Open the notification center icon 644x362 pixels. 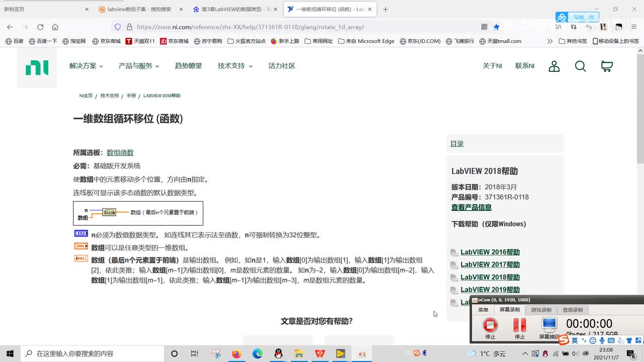tap(631, 353)
